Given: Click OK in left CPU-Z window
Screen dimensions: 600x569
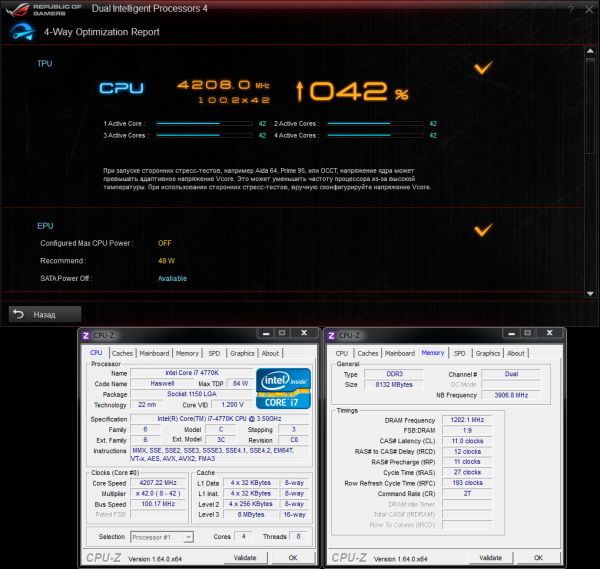Looking at the screenshot, I should click(x=293, y=558).
